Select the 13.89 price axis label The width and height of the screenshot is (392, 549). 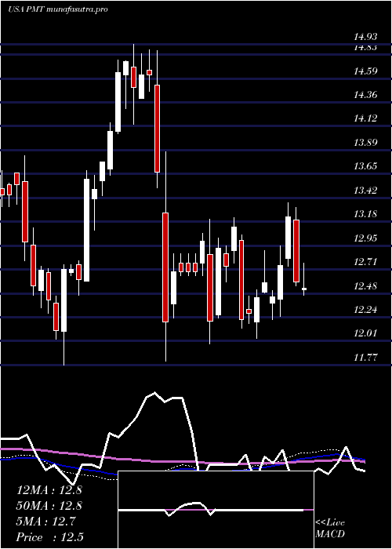(x=365, y=143)
